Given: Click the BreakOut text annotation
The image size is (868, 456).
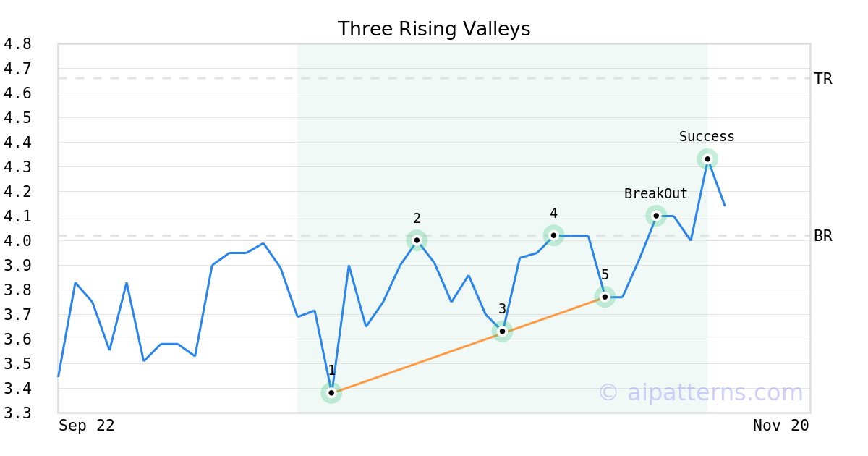Looking at the screenshot, I should pos(656,194).
